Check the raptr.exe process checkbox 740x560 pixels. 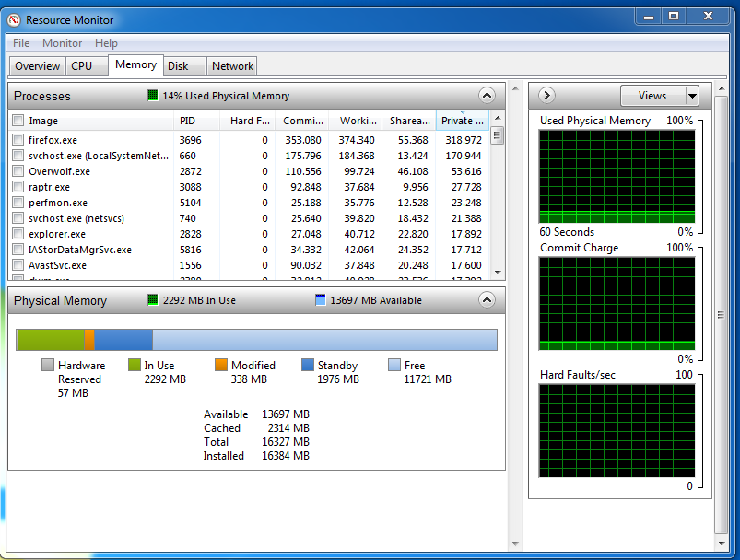click(x=18, y=186)
